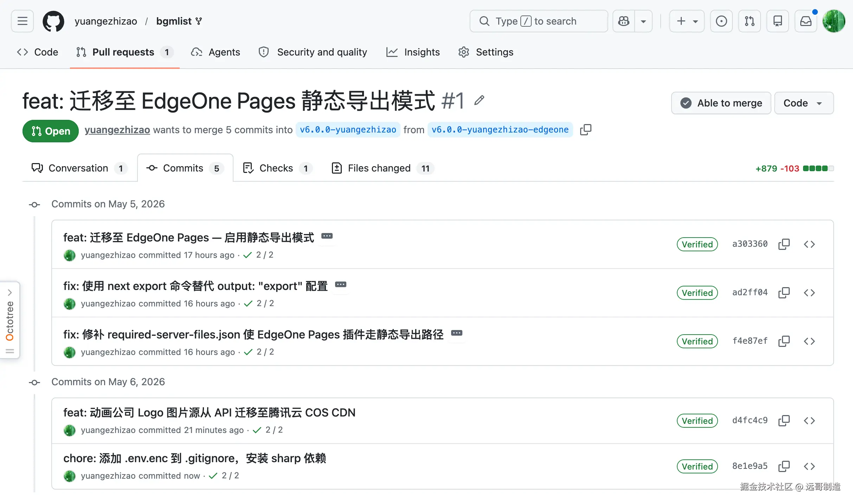Open the Repositories icon in header
Image resolution: width=853 pixels, height=504 pixels.
[778, 21]
